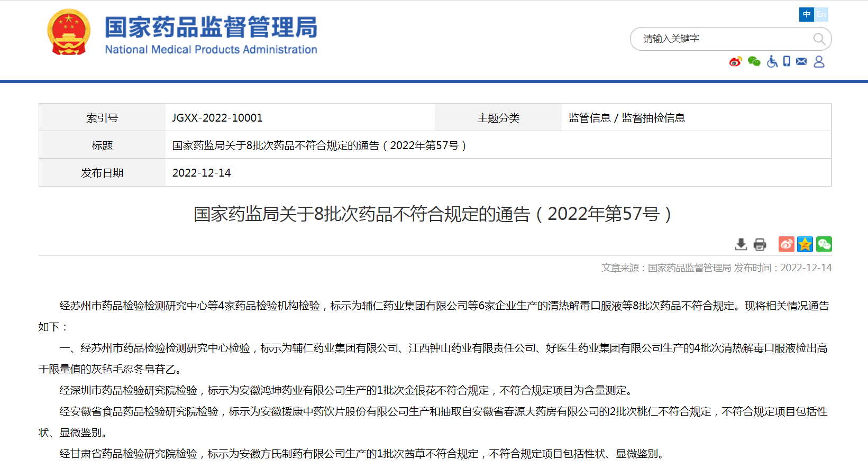Select the title cell in info table
This screenshot has height=469, width=868.
click(x=498, y=145)
